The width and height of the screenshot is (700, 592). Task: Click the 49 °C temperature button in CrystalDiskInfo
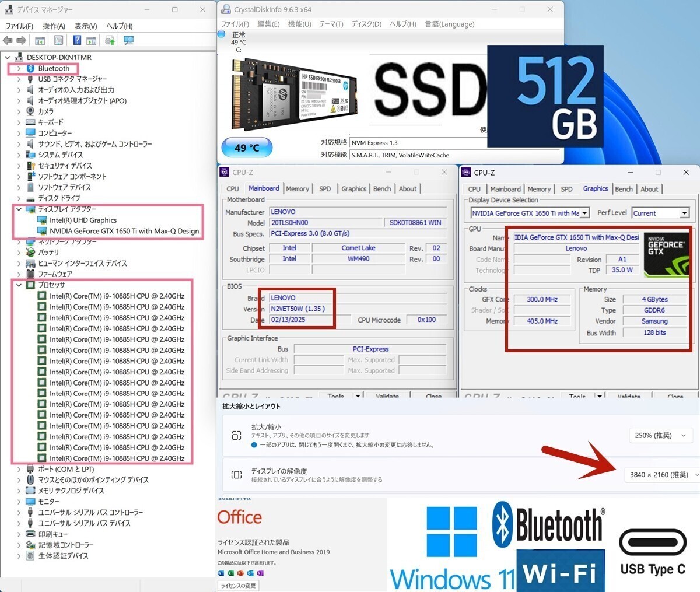click(x=247, y=148)
